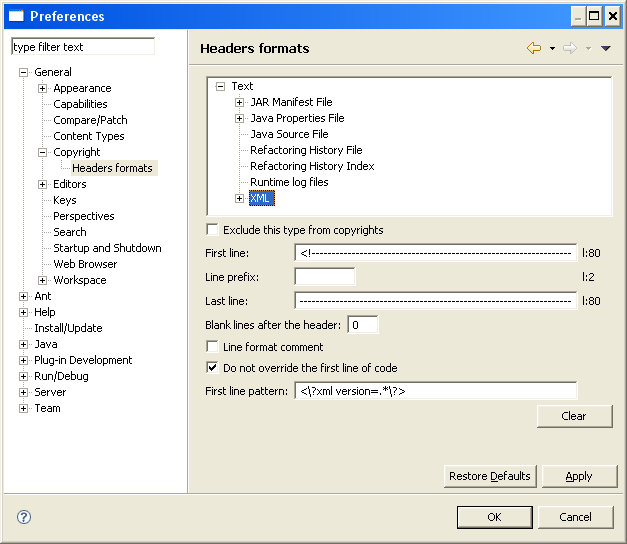The height and width of the screenshot is (544, 627).
Task: Enable Exclude this type from copyrights
Action: (212, 230)
